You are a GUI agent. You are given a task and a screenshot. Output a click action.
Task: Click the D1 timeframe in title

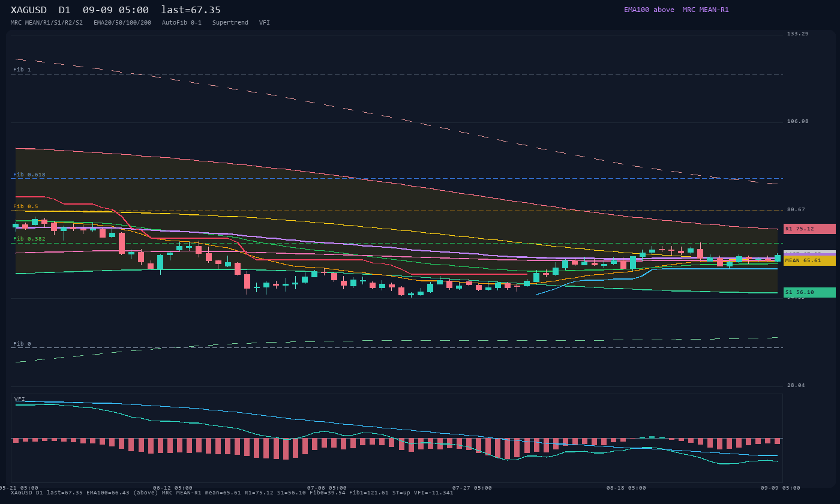point(65,10)
